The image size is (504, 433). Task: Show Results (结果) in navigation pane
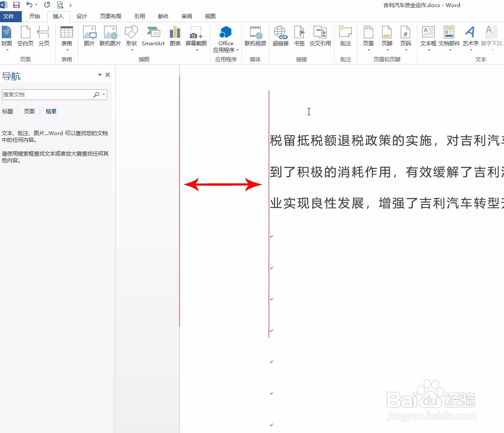[x=51, y=112]
